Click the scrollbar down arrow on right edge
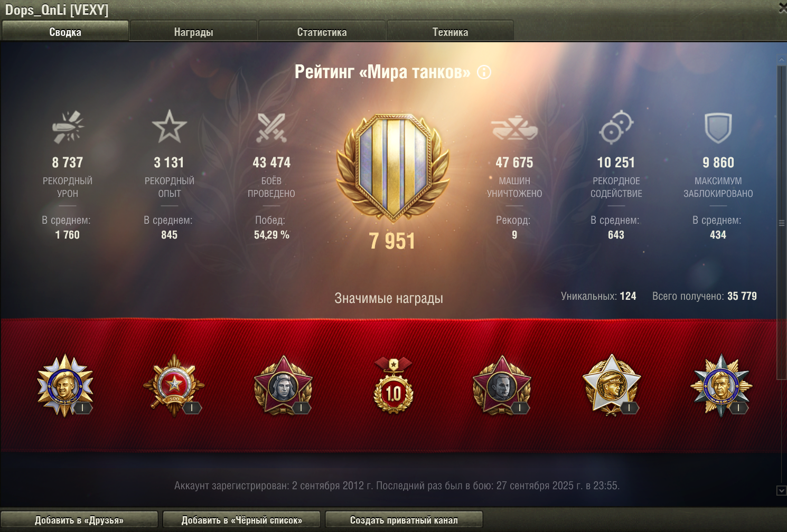Viewport: 787px width, 532px height. click(782, 491)
